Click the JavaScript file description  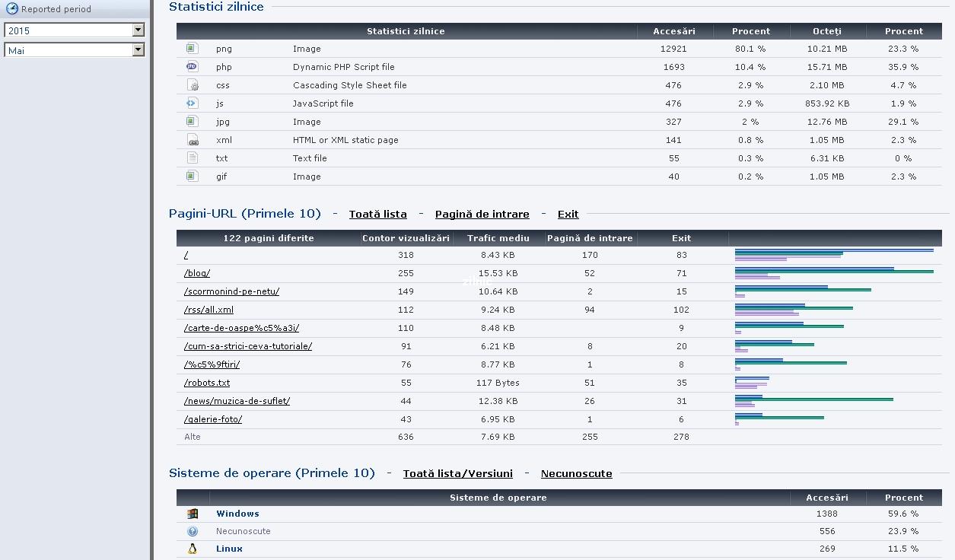click(x=323, y=103)
